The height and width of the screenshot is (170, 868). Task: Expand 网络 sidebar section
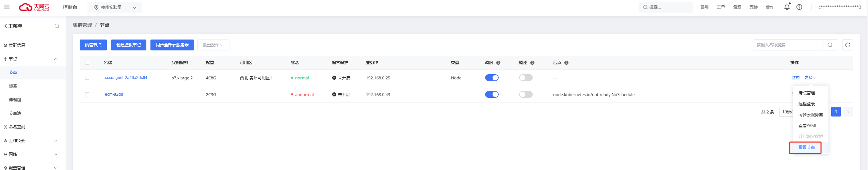56,154
